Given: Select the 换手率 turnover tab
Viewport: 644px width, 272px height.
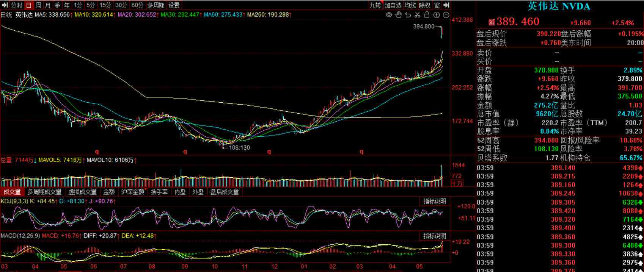Looking at the screenshot, I should coord(159,192).
